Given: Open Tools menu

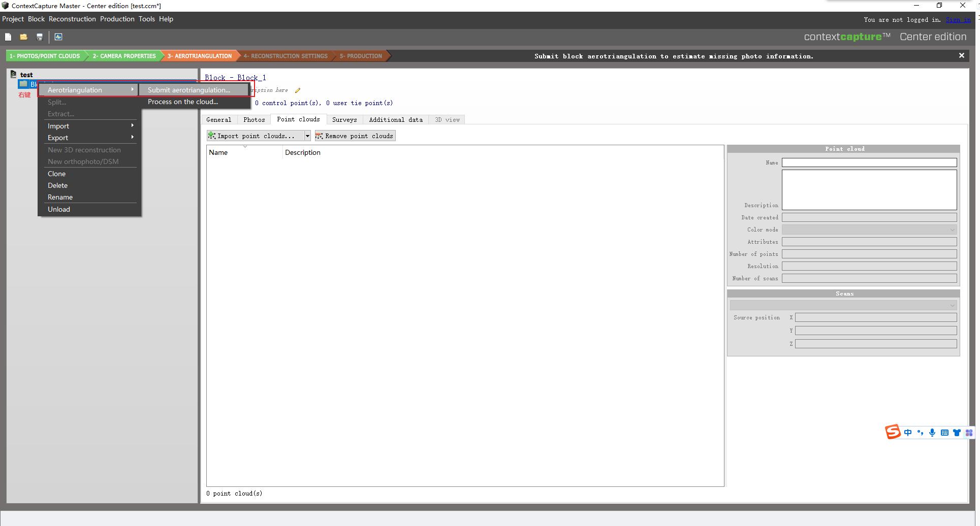Looking at the screenshot, I should click(x=146, y=19).
